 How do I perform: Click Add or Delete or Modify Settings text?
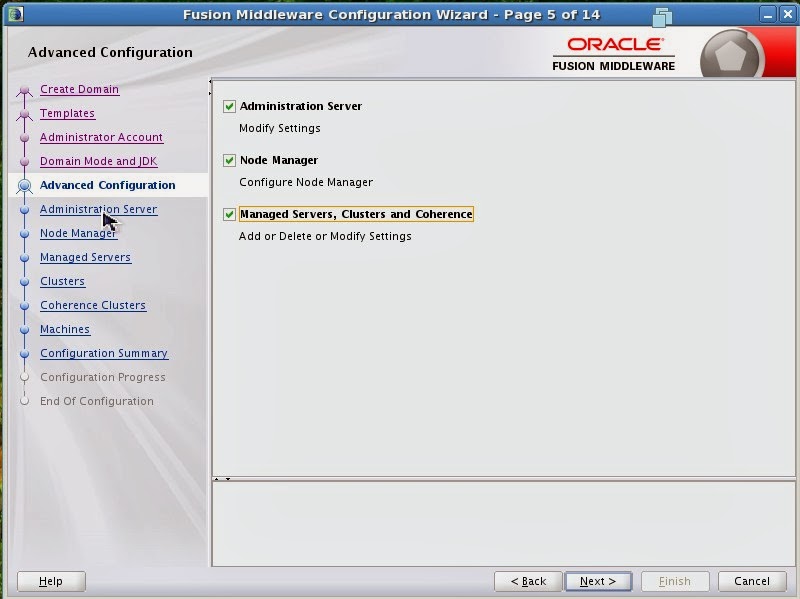click(325, 237)
